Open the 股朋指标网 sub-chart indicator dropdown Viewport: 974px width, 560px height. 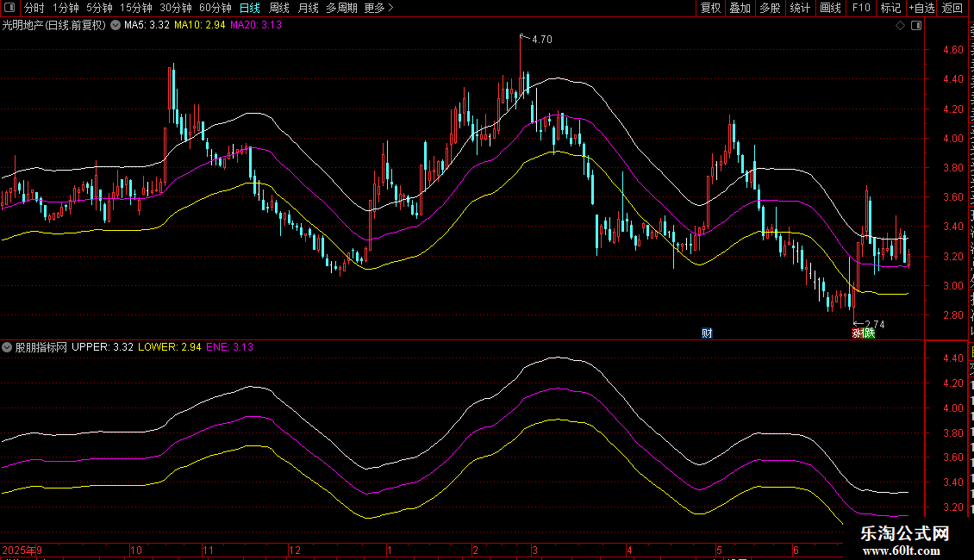pos(7,347)
